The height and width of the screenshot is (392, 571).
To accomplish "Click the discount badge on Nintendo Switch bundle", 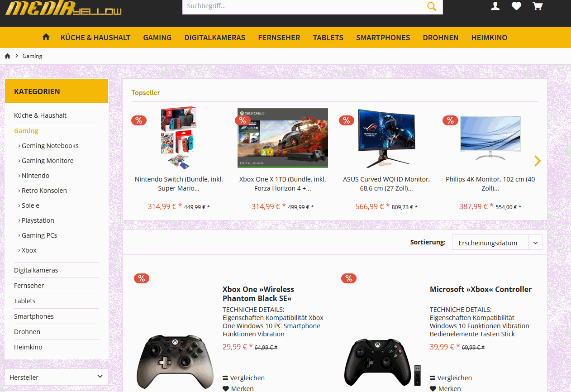I will point(139,120).
